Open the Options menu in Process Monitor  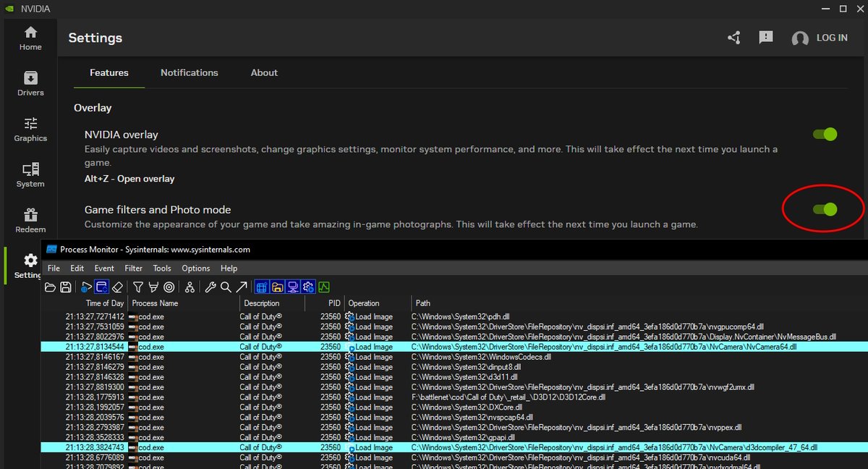tap(196, 269)
